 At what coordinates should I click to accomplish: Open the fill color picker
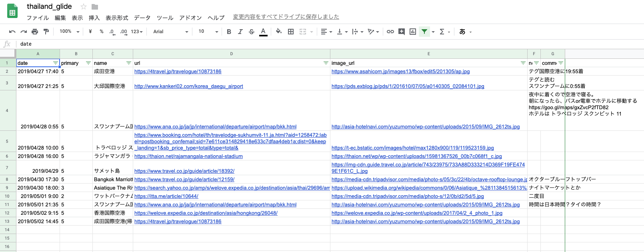pyautogui.click(x=279, y=32)
